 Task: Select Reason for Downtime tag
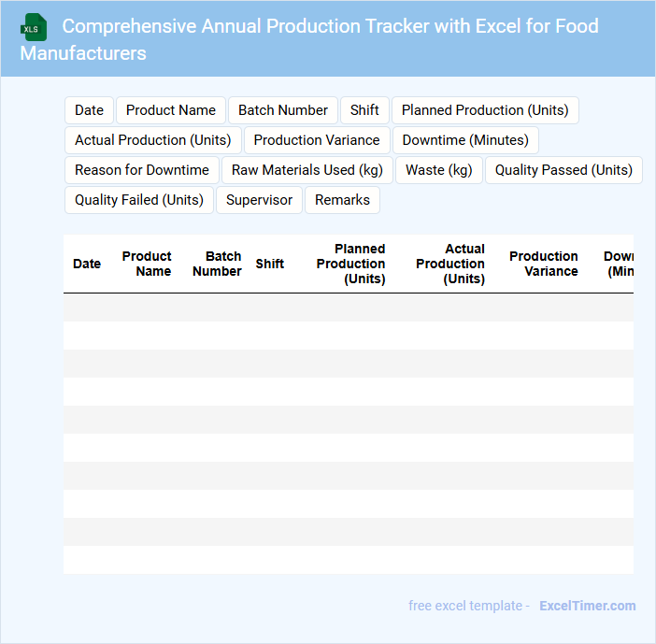(142, 170)
